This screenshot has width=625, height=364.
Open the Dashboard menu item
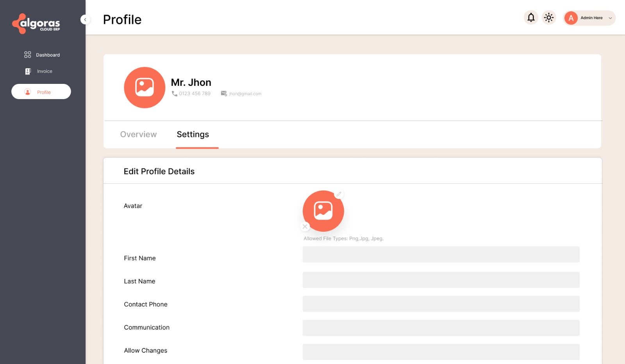(42, 55)
